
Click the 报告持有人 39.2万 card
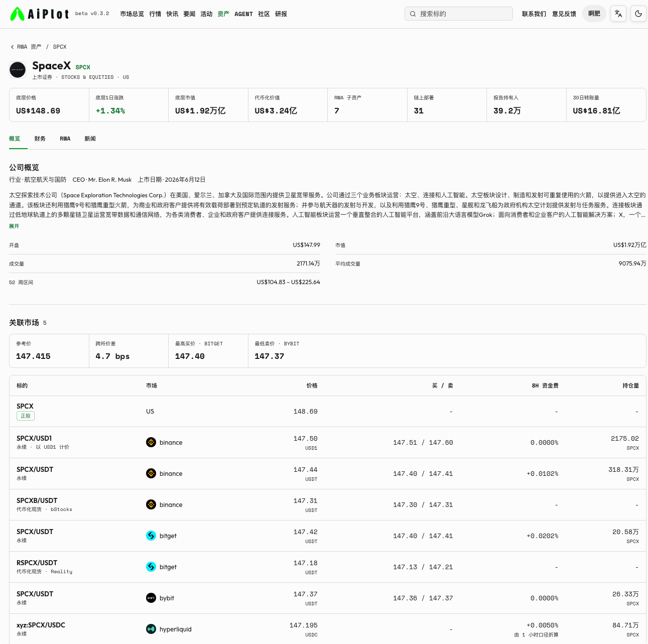click(527, 105)
